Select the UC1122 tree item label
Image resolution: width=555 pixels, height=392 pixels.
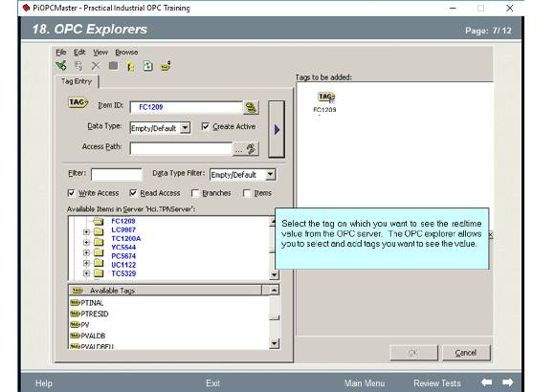point(123,265)
